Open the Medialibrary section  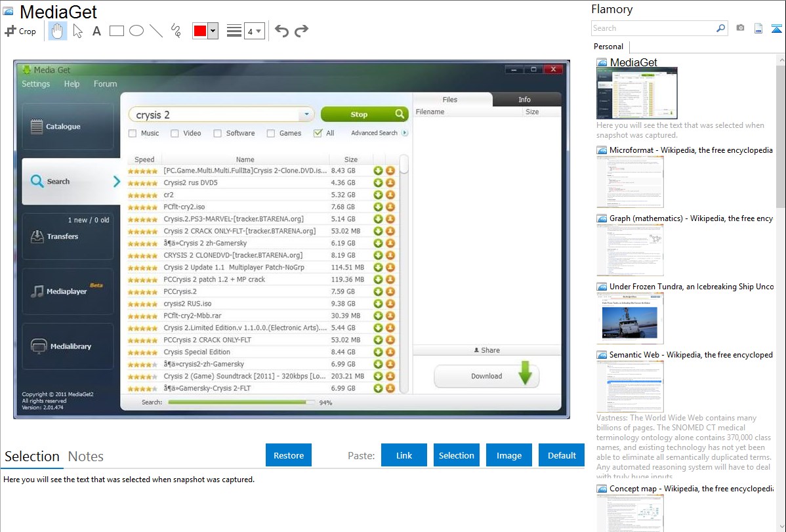click(x=68, y=346)
